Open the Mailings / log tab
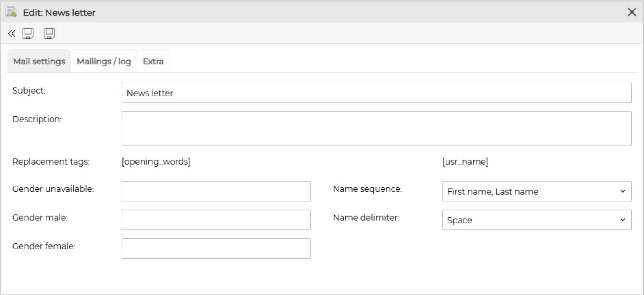 click(104, 61)
